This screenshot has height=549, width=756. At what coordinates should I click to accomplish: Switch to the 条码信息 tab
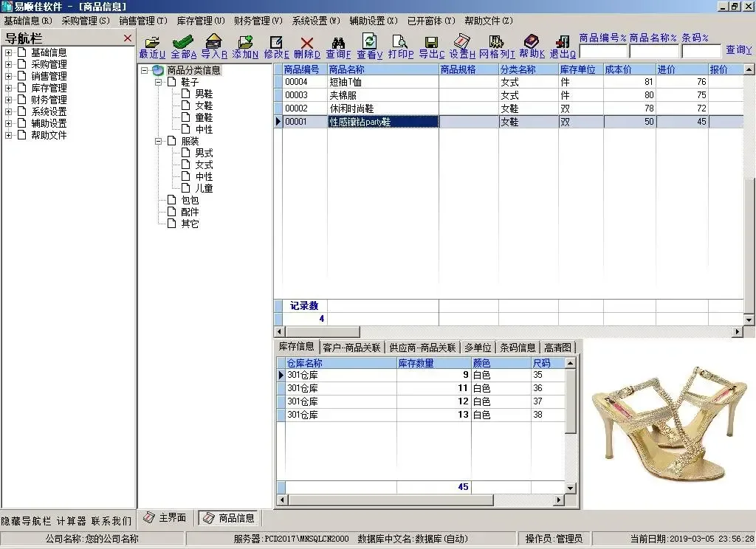coord(518,348)
